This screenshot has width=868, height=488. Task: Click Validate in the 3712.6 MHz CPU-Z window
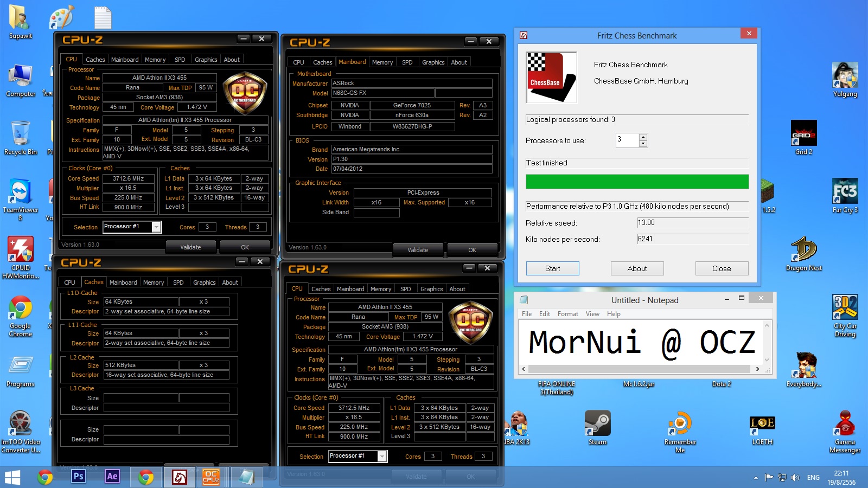[x=190, y=247]
